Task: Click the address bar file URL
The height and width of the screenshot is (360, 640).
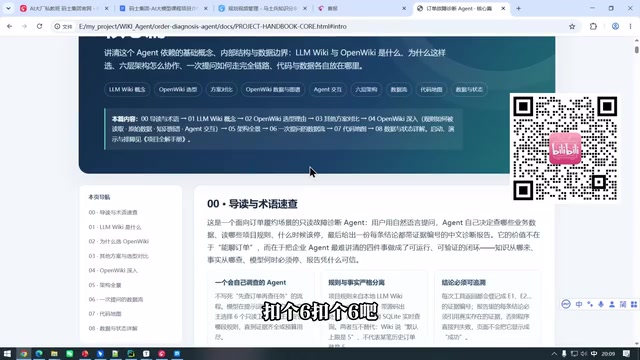Action: click(213, 26)
